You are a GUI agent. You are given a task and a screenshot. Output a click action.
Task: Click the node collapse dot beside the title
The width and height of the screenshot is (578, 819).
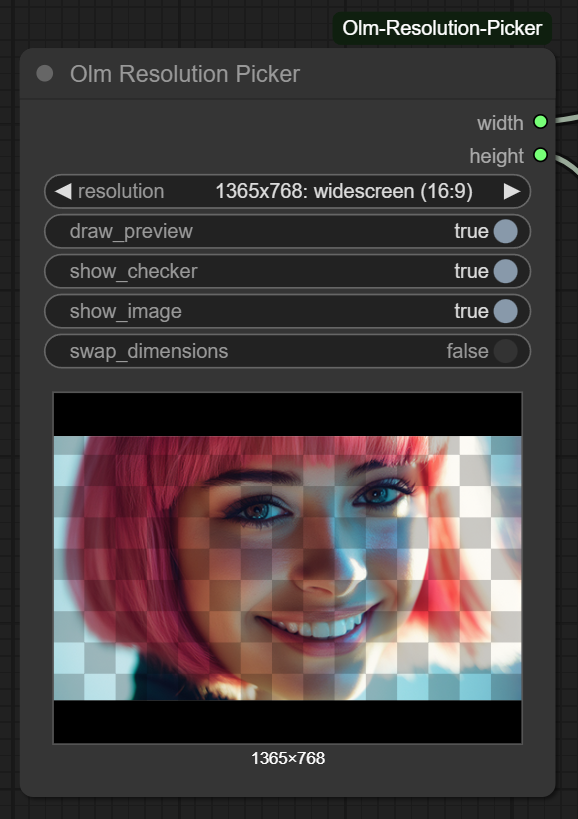[x=45, y=74]
